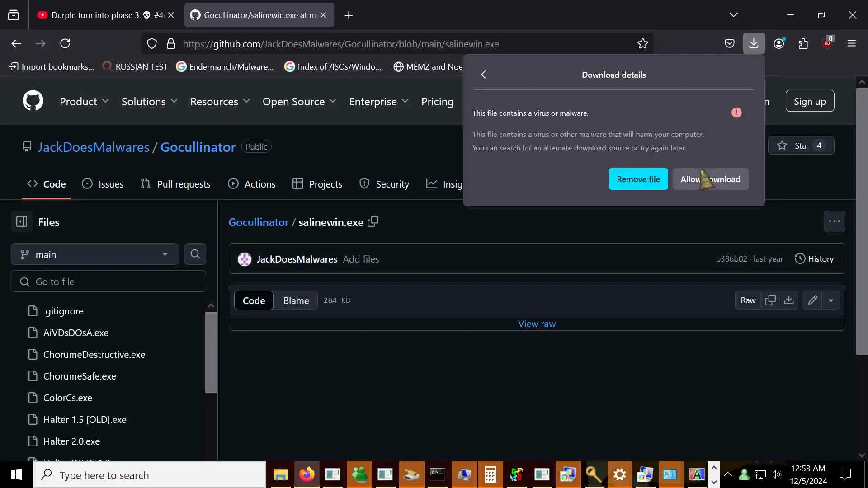
Task: Click the Remove file button
Action: pyautogui.click(x=638, y=179)
